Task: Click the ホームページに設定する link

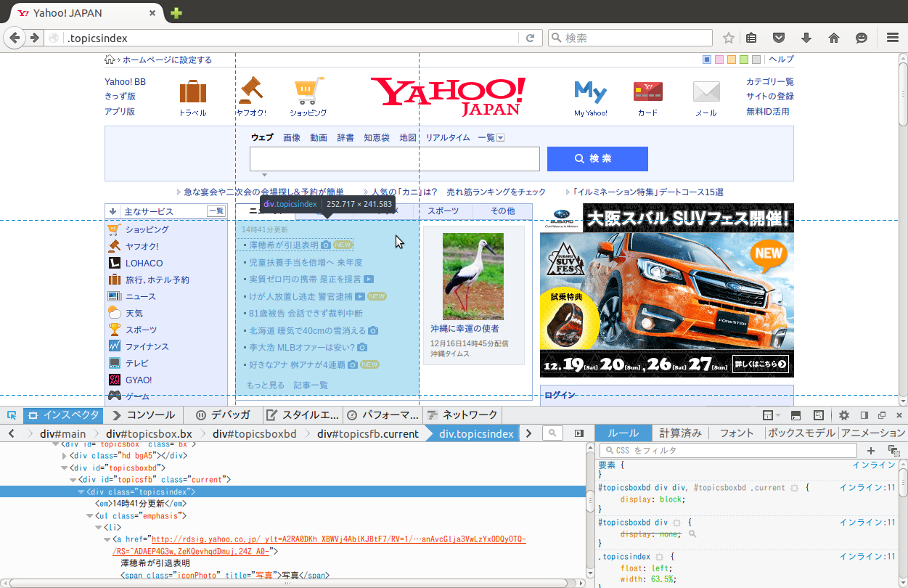Action: [167, 60]
